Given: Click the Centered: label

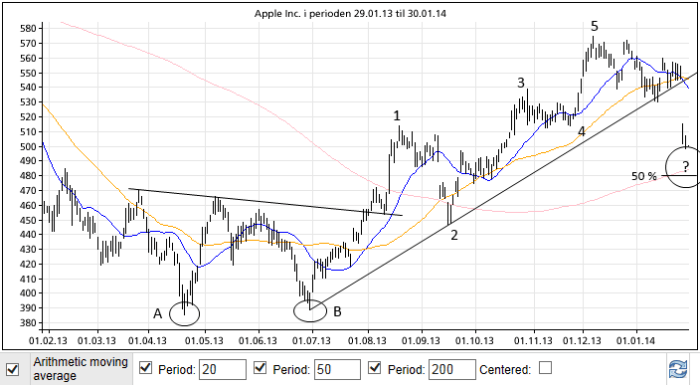Looking at the screenshot, I should tap(505, 370).
